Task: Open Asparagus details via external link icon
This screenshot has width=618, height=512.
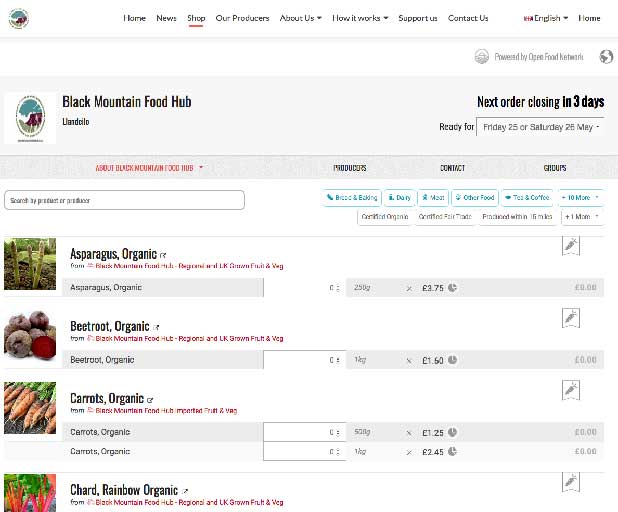Action: (x=163, y=255)
